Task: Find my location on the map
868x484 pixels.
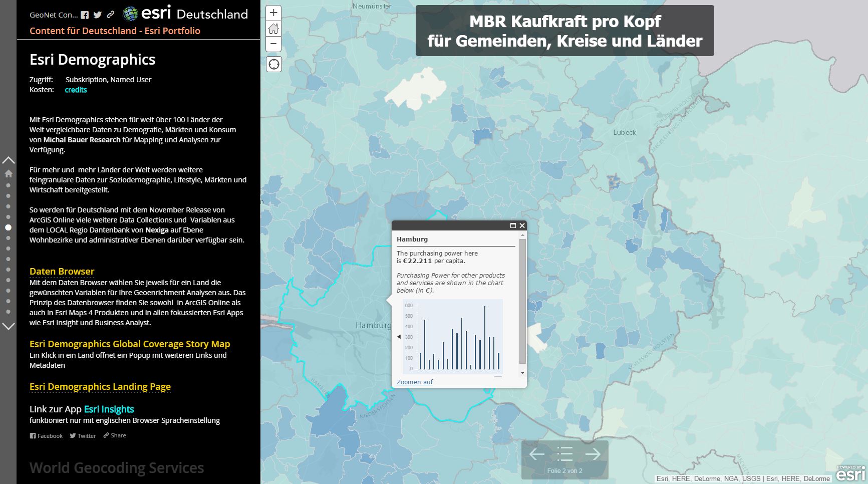Action: click(x=273, y=64)
